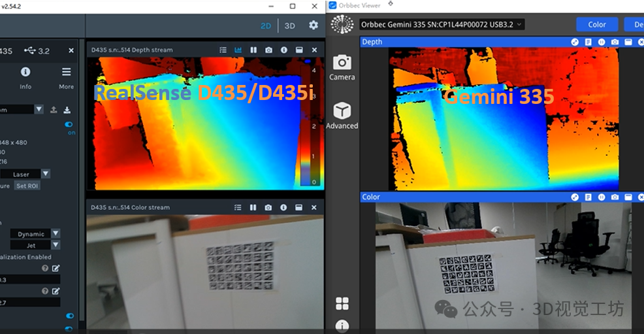Click the Set ROI button
The width and height of the screenshot is (644, 334).
click(27, 186)
